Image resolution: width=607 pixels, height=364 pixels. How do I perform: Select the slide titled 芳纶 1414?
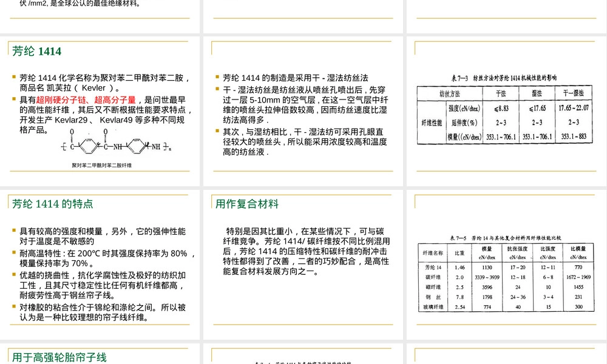[100, 111]
